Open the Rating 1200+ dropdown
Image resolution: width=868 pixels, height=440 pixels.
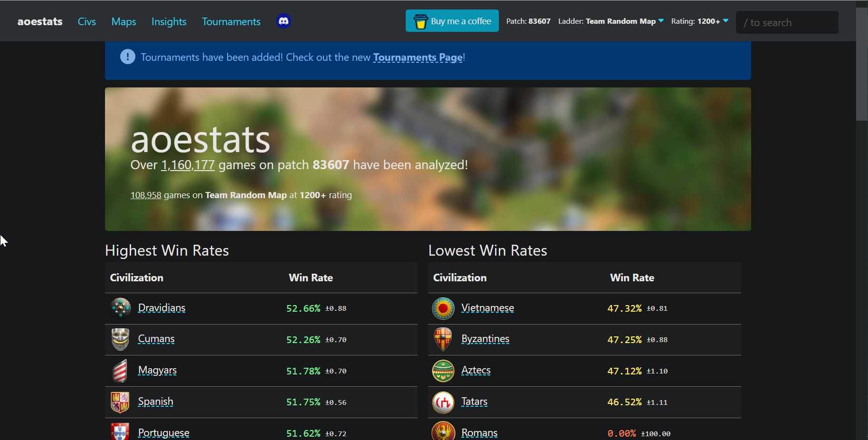point(700,21)
